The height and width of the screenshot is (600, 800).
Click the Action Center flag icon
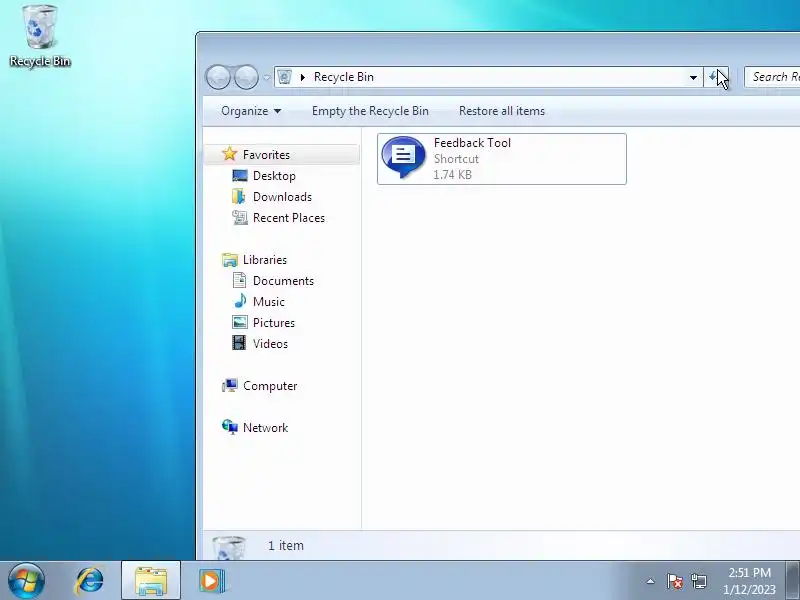[674, 581]
